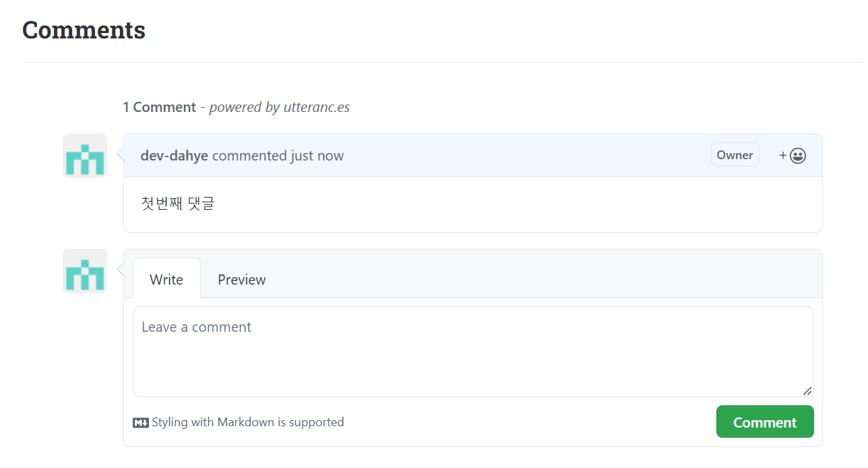Submit with the green Comment button
Viewport: 868px width, 468px height.
point(765,422)
